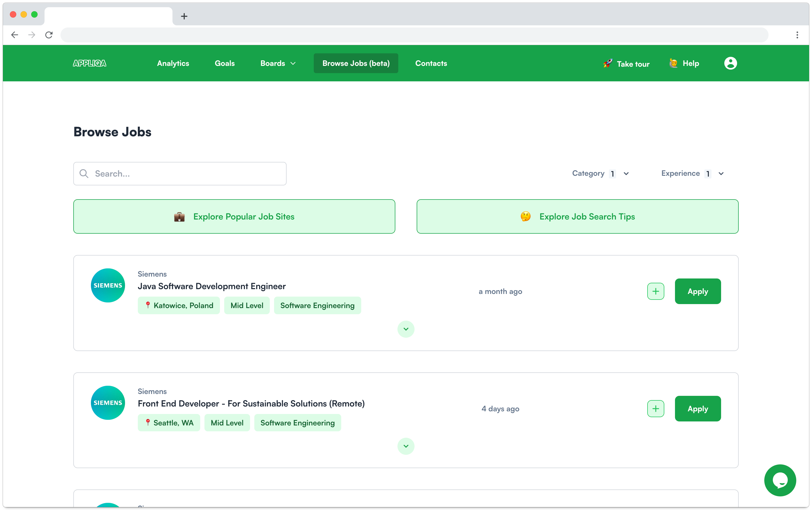Open the Experience filter dropdown
812x510 pixels.
692,173
